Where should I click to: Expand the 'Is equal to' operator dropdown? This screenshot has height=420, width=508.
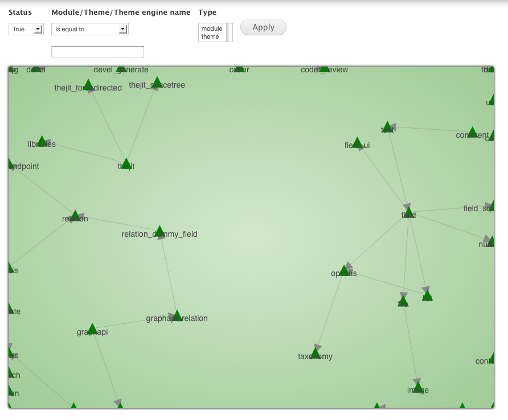[89, 29]
